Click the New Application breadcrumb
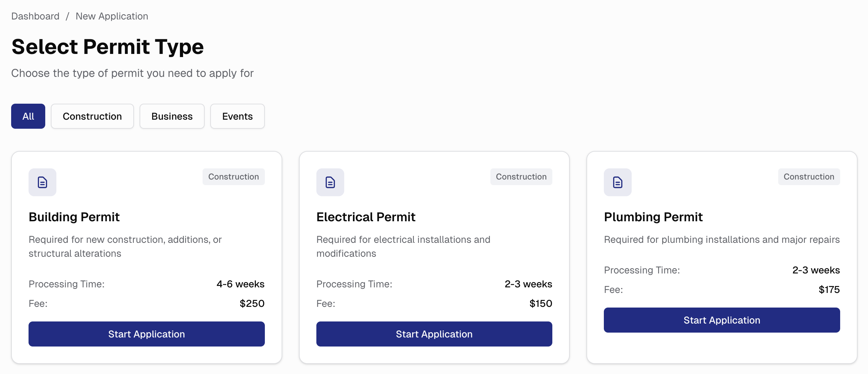Viewport: 868px width, 374px height. point(112,16)
